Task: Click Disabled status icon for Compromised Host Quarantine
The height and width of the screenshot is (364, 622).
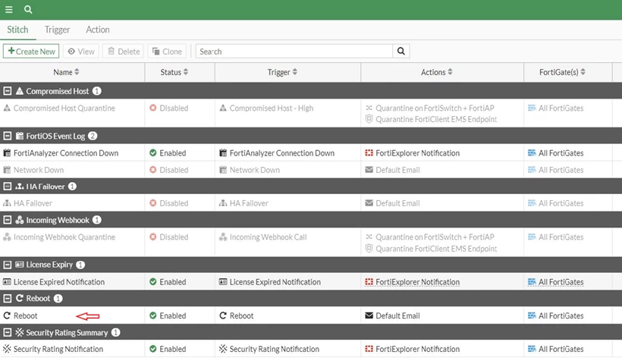Action: click(152, 108)
